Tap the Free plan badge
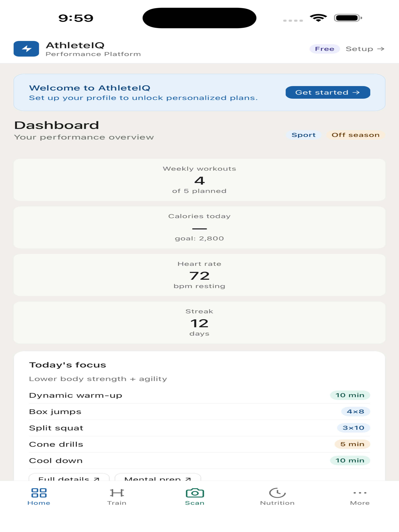Image resolution: width=399 pixels, height=532 pixels. point(324,49)
